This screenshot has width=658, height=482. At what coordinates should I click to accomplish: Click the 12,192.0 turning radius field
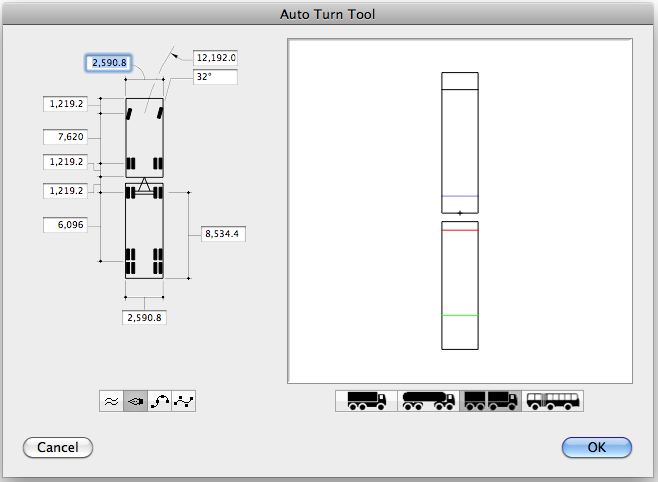click(x=215, y=58)
